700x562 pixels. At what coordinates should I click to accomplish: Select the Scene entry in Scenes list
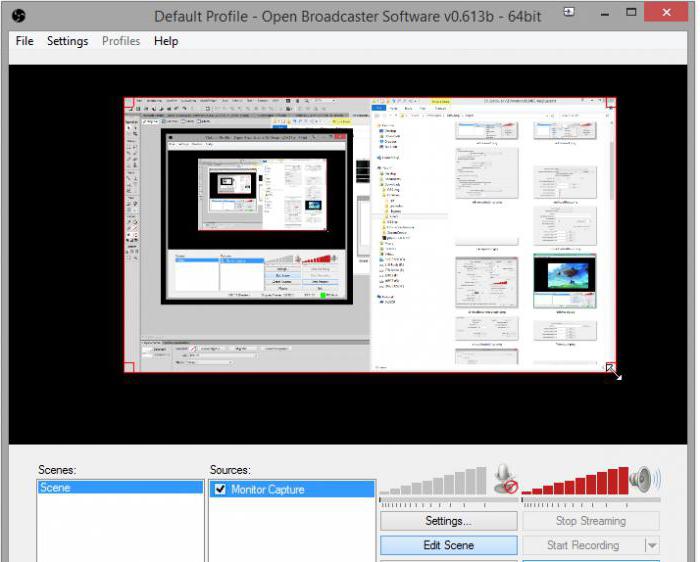[x=120, y=487]
